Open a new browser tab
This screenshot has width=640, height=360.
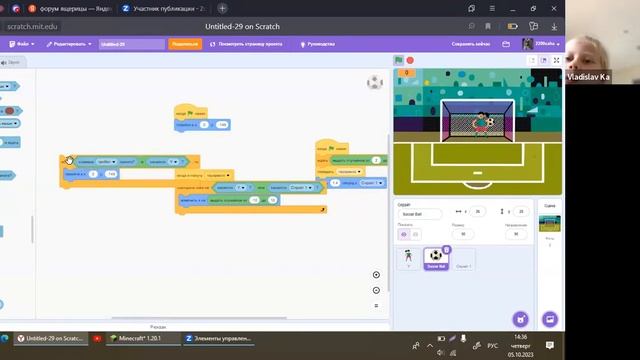point(222,8)
